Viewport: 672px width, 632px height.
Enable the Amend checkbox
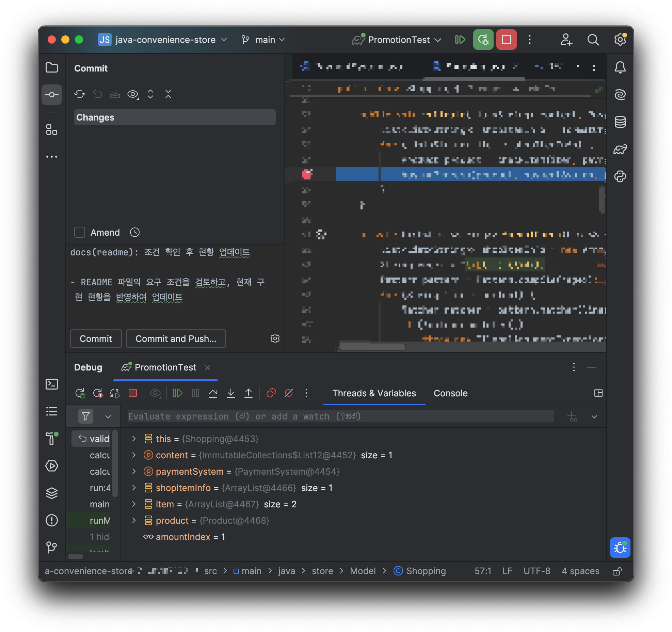(80, 232)
